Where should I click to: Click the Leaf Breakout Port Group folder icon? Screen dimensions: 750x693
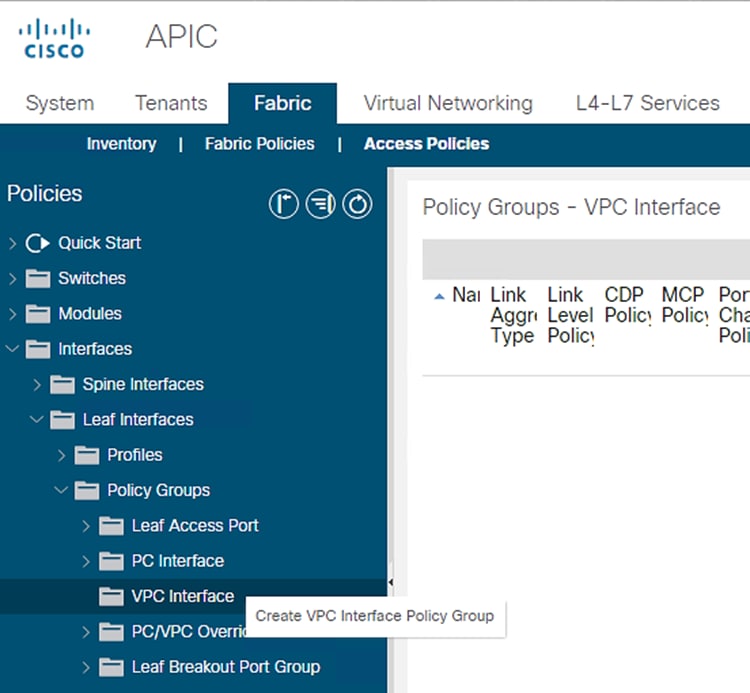coord(111,667)
